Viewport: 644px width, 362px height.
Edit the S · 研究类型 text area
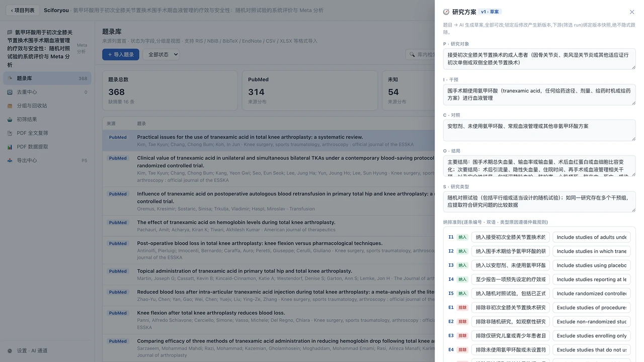click(x=539, y=202)
